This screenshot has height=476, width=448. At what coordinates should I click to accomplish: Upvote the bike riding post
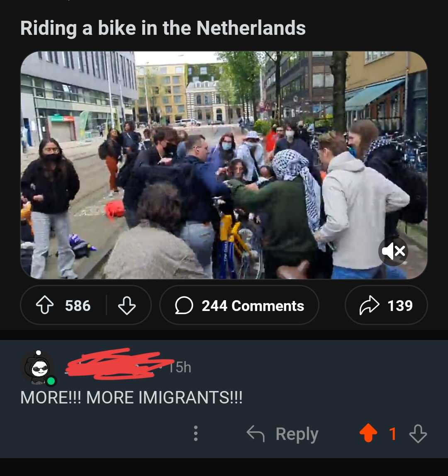pyautogui.click(x=45, y=305)
